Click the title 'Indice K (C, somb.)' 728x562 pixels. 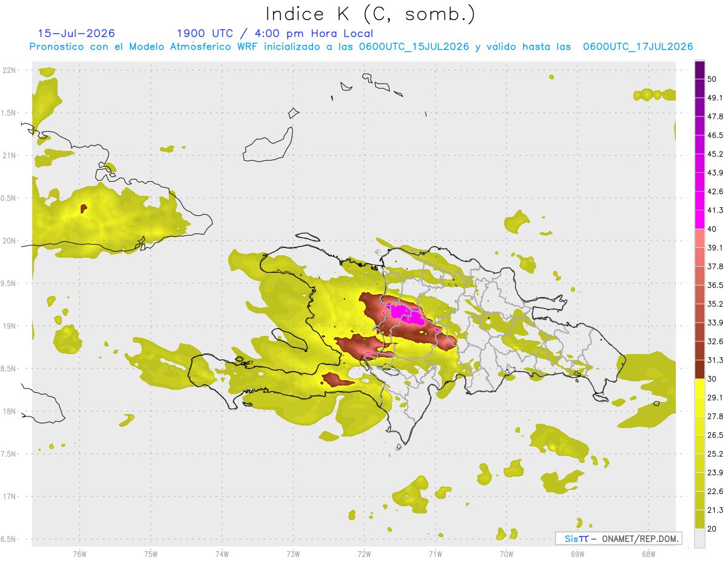[371, 13]
